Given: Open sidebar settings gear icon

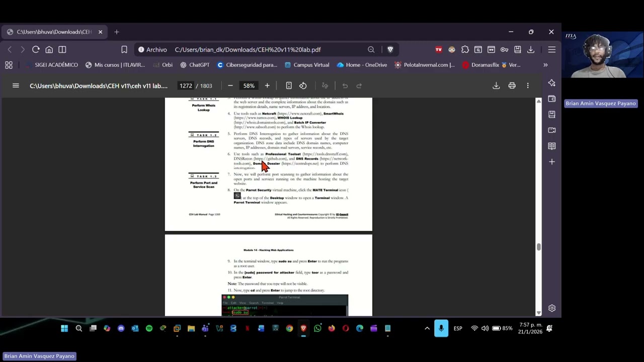Looking at the screenshot, I should (x=552, y=308).
